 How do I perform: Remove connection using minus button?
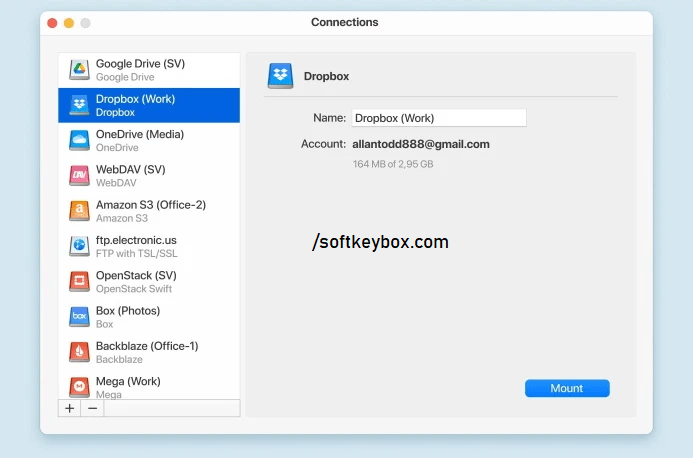pyautogui.click(x=92, y=408)
